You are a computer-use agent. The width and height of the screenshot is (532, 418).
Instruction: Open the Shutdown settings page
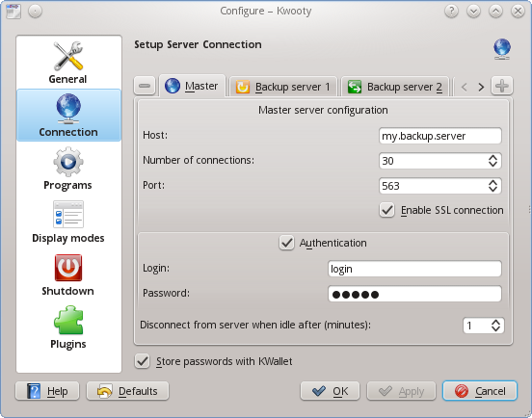(x=68, y=274)
